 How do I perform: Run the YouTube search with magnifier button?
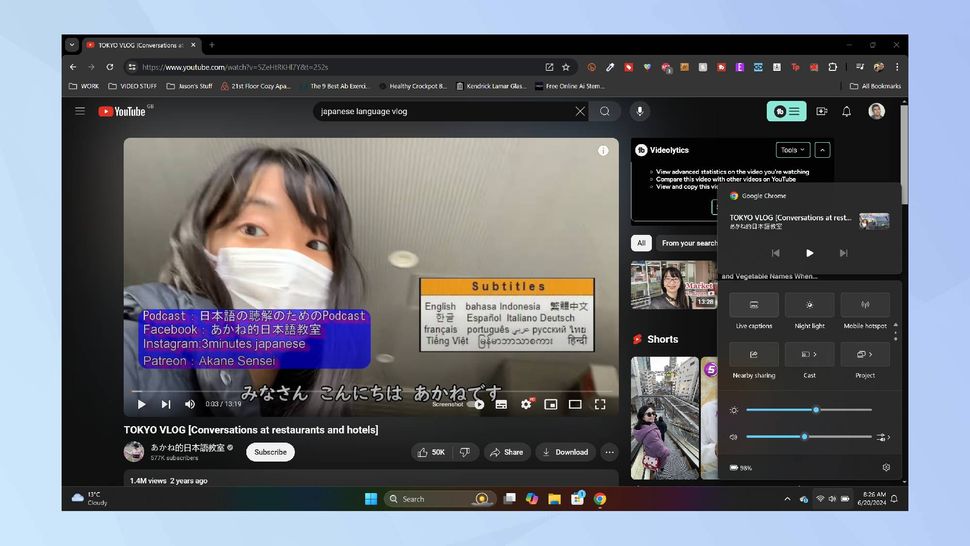604,111
